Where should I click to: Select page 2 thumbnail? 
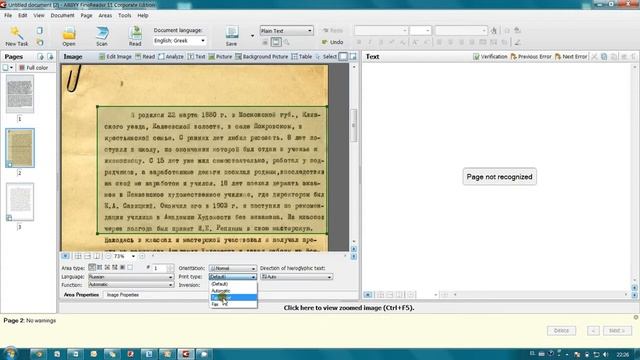point(20,148)
